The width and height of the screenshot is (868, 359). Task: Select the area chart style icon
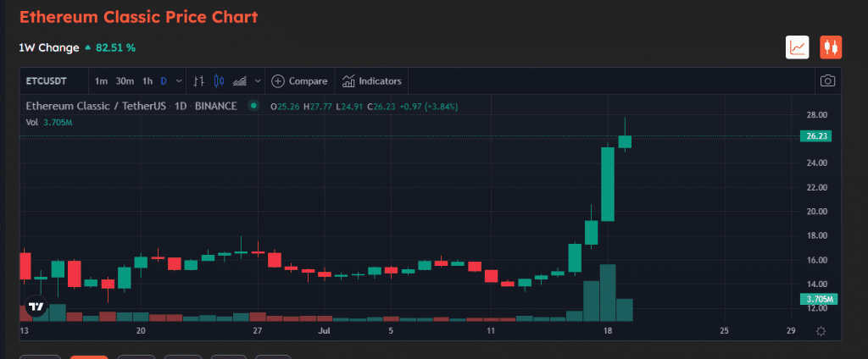[x=240, y=81]
